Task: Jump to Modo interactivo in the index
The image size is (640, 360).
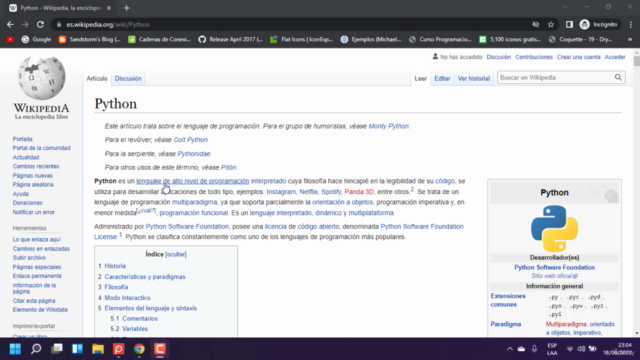Action: (127, 298)
